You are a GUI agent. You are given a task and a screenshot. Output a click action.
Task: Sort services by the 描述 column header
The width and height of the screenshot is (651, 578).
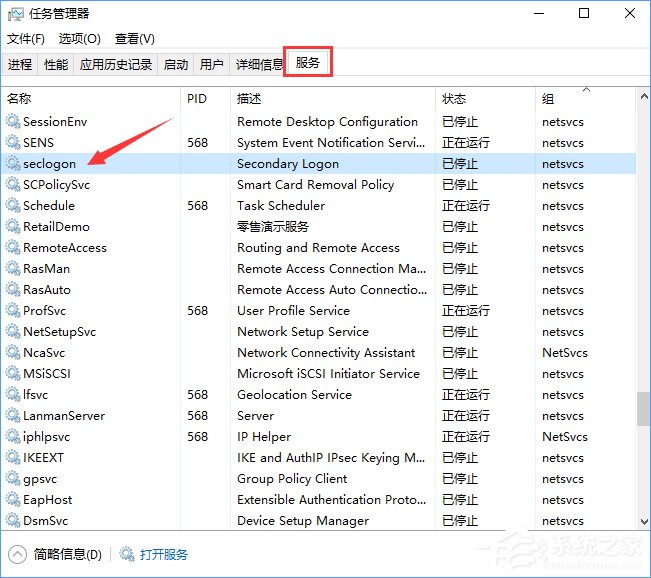333,99
